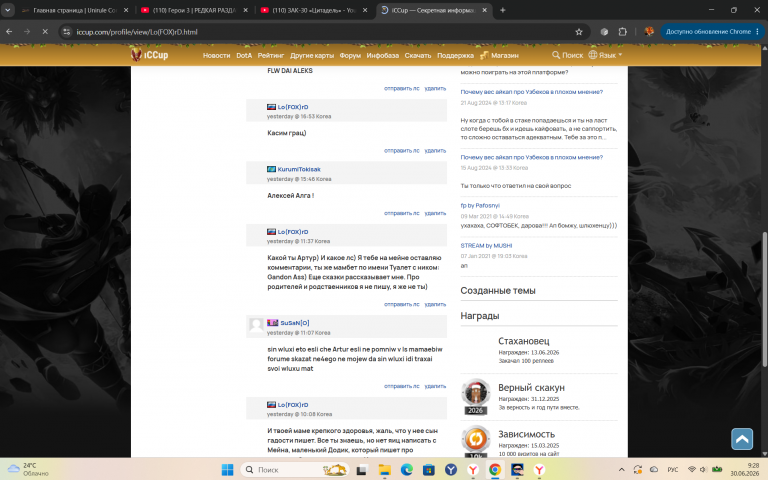Show hidden system tray icons
Viewport: 768px width, 480px height.
coord(621,470)
